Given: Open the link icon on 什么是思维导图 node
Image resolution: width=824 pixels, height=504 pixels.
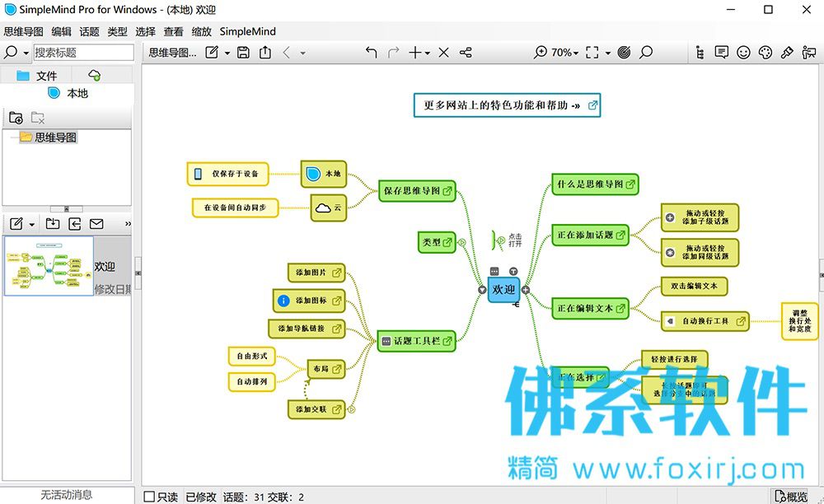Looking at the screenshot, I should (630, 184).
